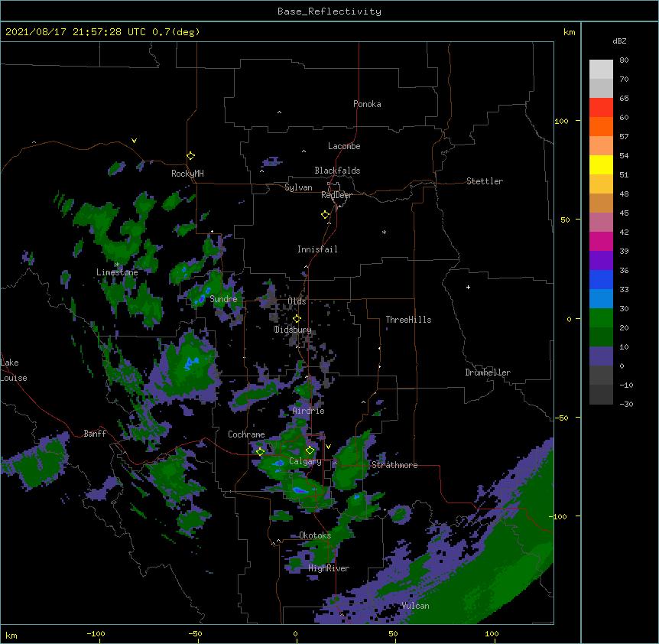Click the Banff label

pyautogui.click(x=95, y=434)
